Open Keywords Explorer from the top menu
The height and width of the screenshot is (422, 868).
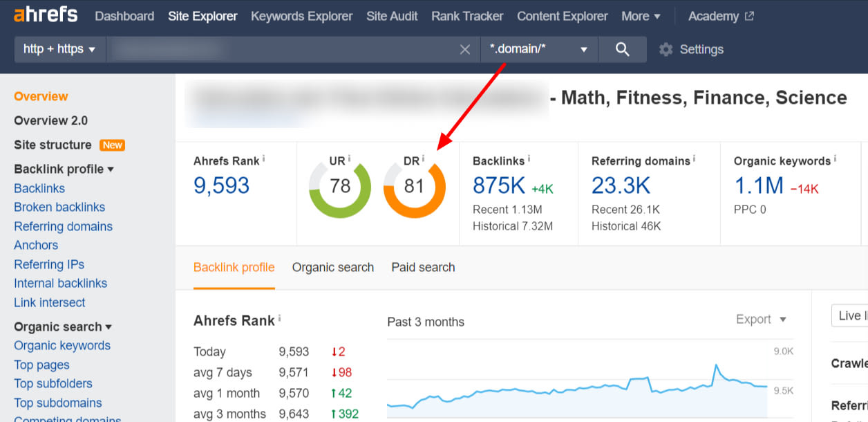301,15
